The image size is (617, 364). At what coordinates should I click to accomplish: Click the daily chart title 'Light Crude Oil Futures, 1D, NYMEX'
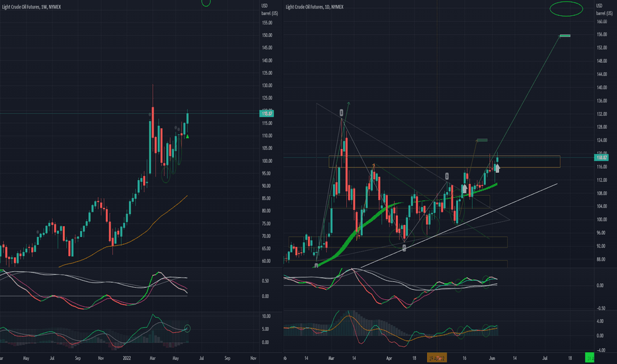[314, 7]
